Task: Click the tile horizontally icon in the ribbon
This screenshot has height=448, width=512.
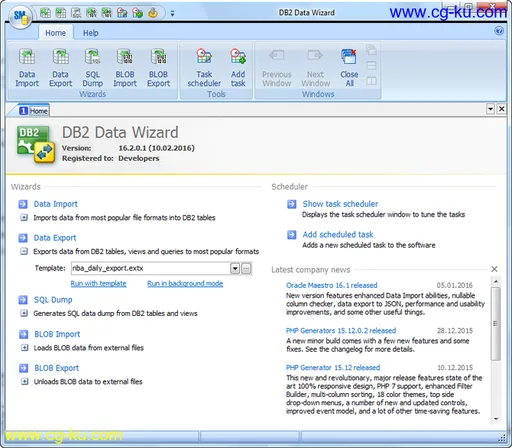Action: tap(371, 65)
